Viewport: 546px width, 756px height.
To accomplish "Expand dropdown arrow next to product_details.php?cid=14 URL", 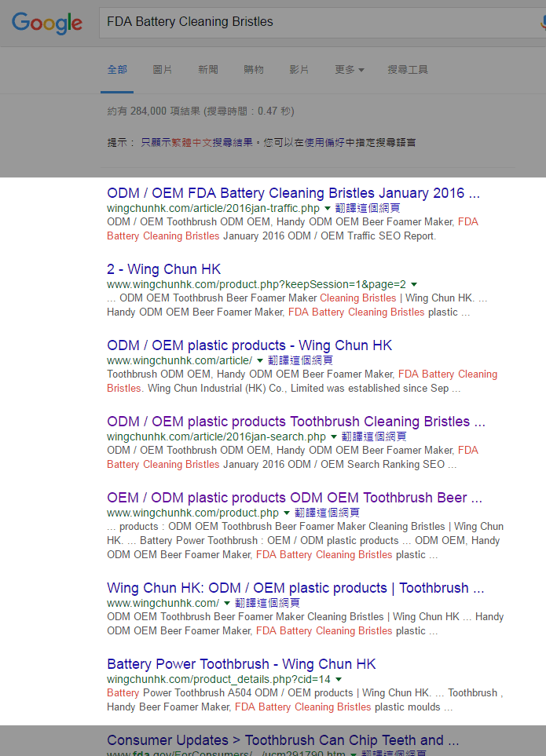I will point(339,679).
